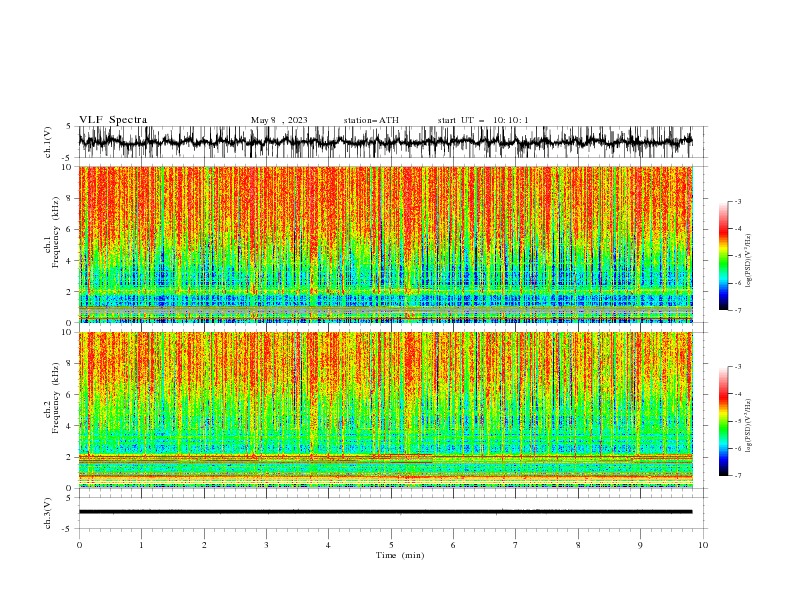The height and width of the screenshot is (612, 792).
Task: Click the ch.2 frequency tick label "8"
Action: tap(69, 364)
